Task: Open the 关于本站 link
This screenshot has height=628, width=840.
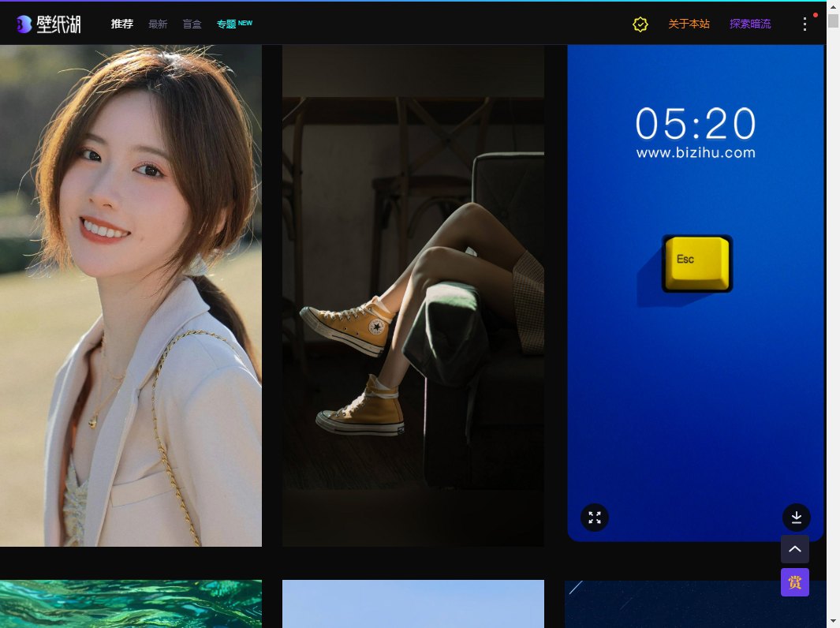Action: [x=689, y=24]
